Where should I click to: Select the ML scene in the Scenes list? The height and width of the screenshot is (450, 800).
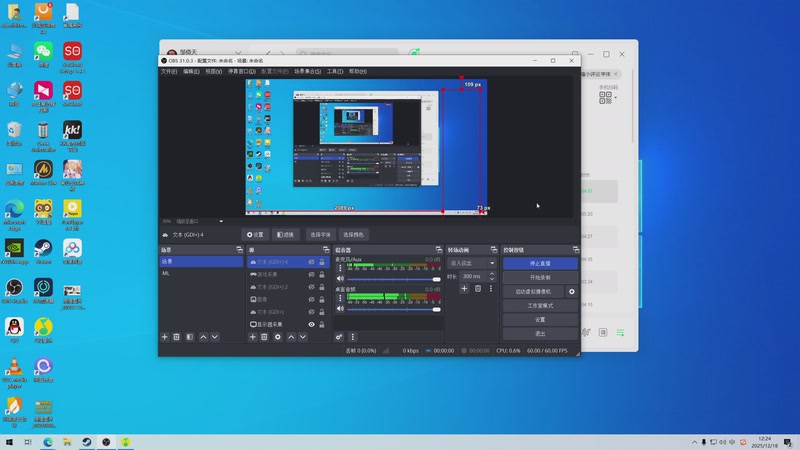(x=202, y=273)
